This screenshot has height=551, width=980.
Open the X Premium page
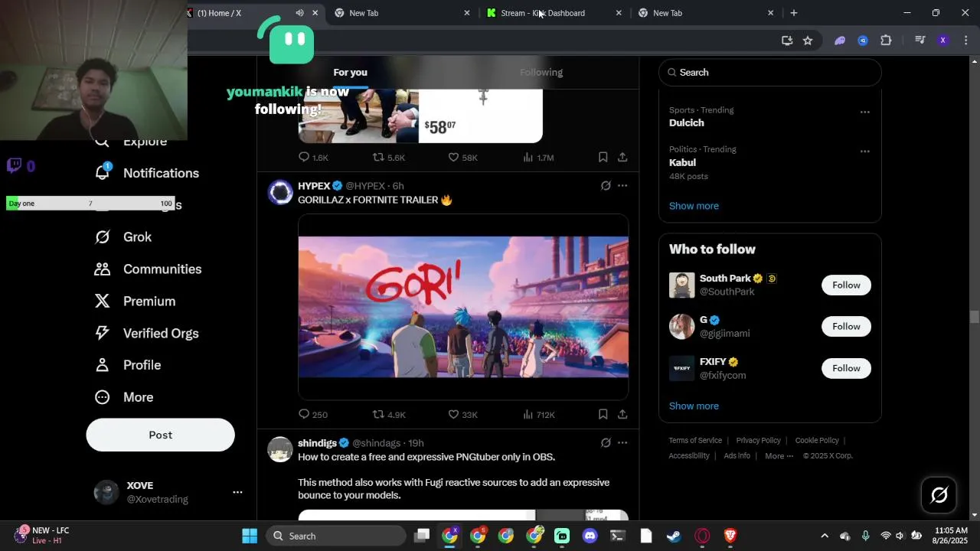pyautogui.click(x=135, y=302)
